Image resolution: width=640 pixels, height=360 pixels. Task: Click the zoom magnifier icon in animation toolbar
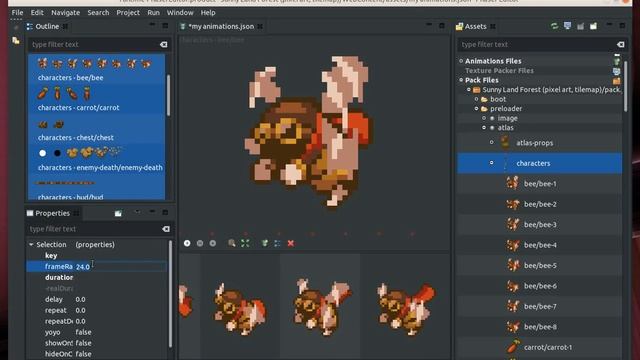click(x=232, y=243)
